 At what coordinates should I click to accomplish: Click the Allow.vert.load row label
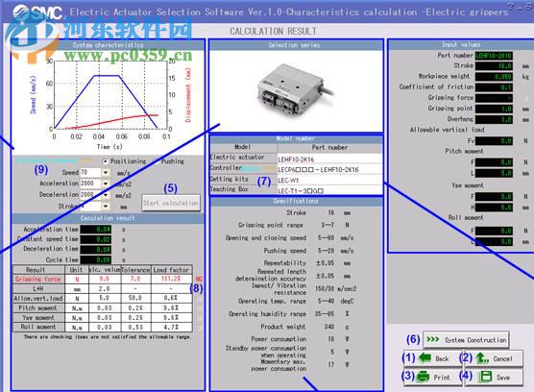tap(38, 299)
